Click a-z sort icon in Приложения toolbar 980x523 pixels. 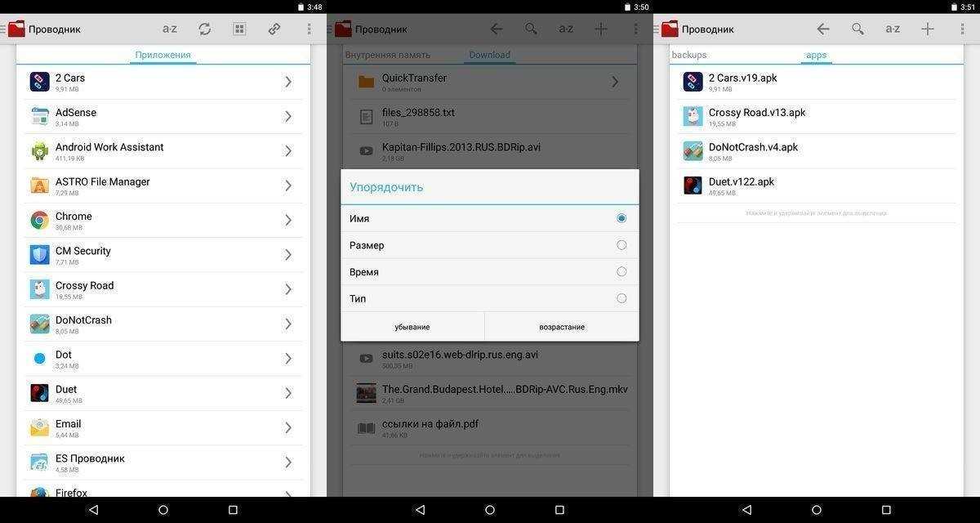pos(170,29)
